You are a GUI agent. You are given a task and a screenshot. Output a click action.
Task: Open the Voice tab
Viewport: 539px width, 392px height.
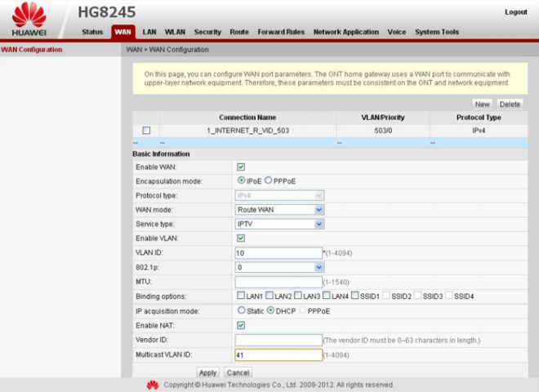(397, 32)
